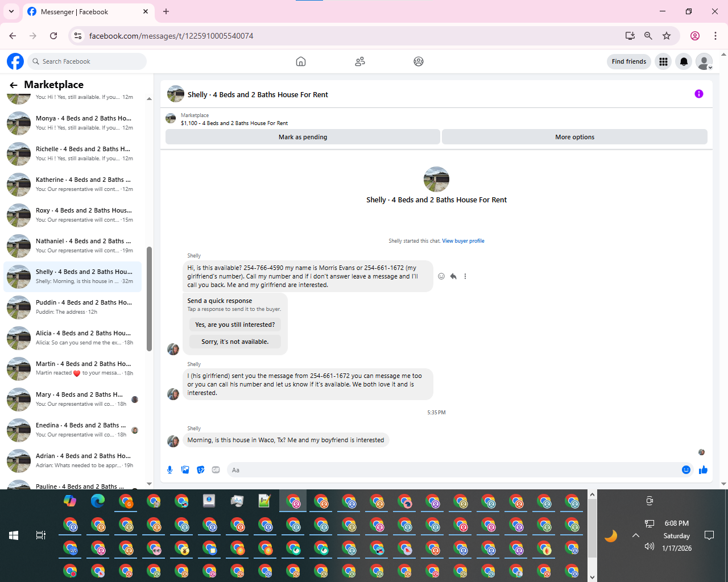Open View buyer profile link
Viewport: 728px width, 582px height.
(463, 241)
